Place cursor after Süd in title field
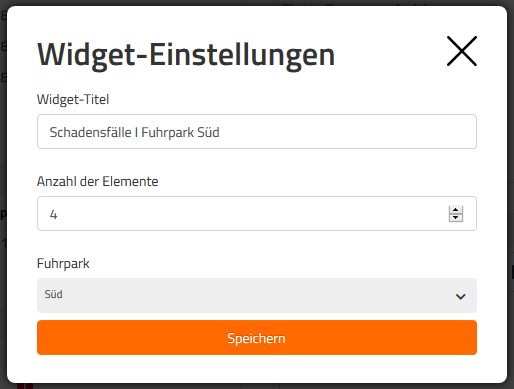This screenshot has height=389, width=514. pyautogui.click(x=220, y=132)
